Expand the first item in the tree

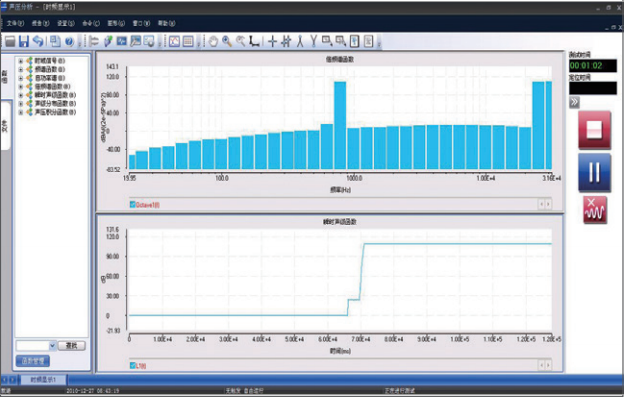[21, 61]
